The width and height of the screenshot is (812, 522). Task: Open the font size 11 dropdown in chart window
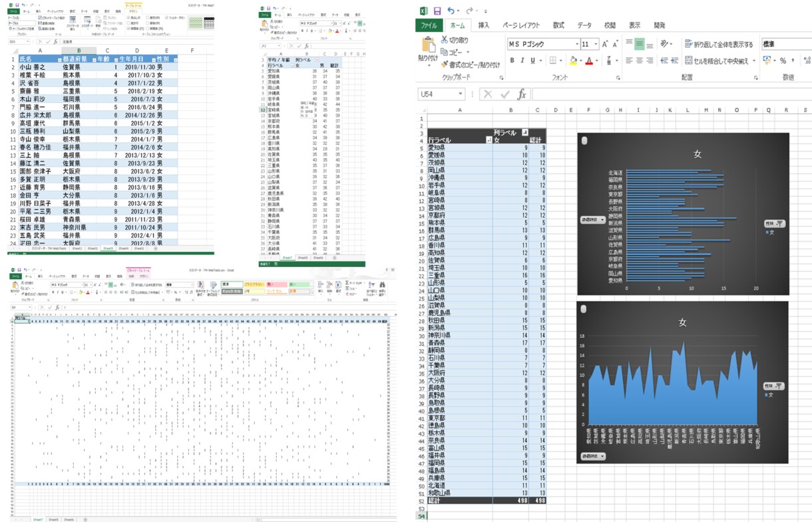[596, 44]
